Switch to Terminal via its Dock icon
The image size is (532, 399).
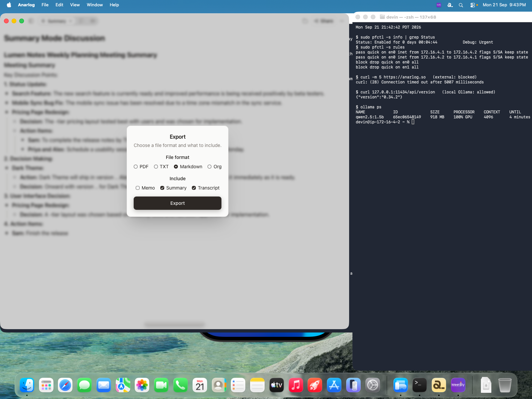click(x=420, y=385)
